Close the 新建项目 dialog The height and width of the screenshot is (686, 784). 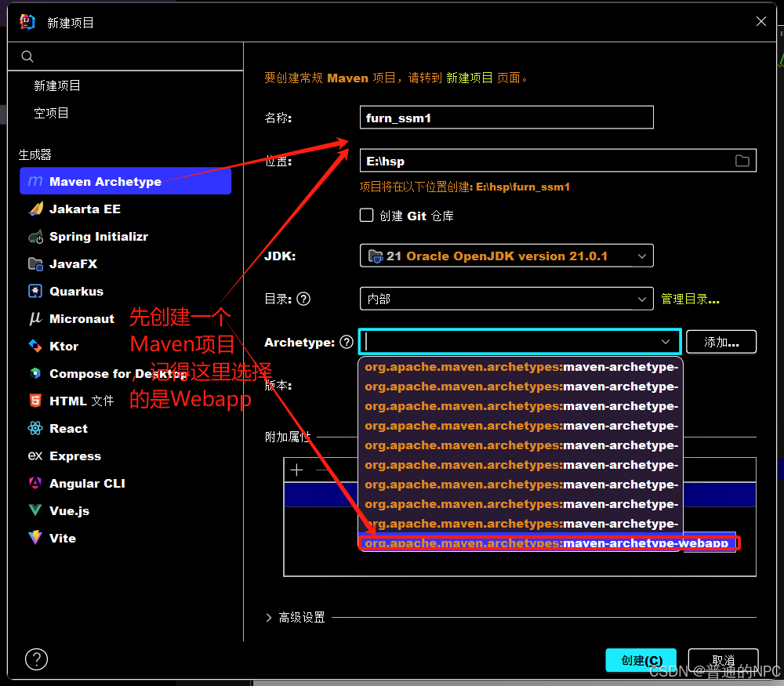(761, 21)
